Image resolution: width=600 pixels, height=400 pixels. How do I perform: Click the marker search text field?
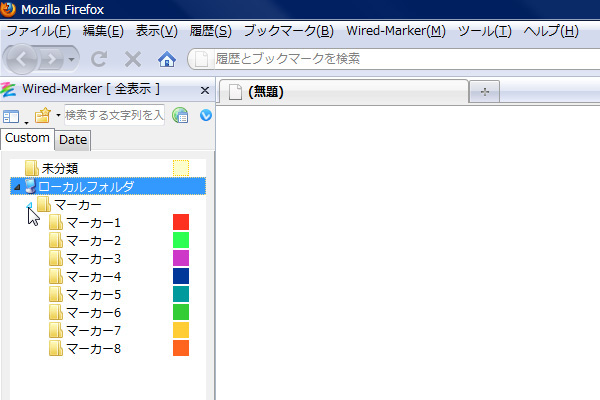point(114,115)
